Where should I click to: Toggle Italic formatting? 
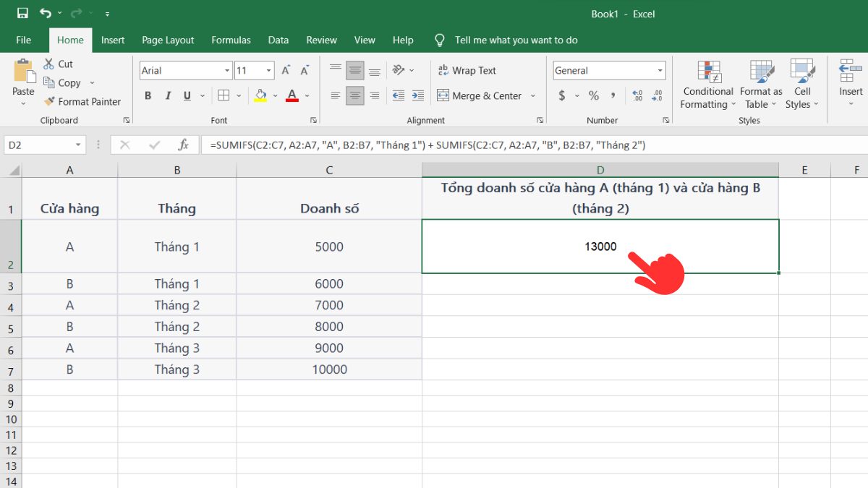click(168, 95)
